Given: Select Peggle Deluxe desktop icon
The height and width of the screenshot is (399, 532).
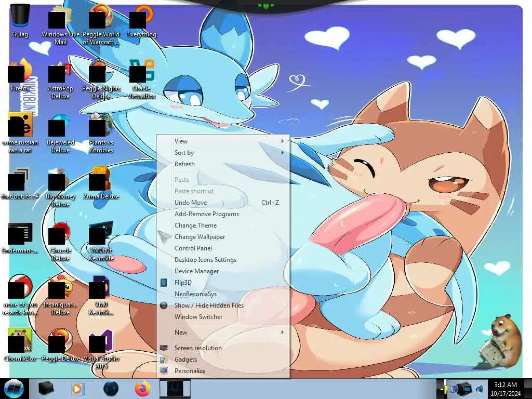Looking at the screenshot, I should (x=60, y=345).
